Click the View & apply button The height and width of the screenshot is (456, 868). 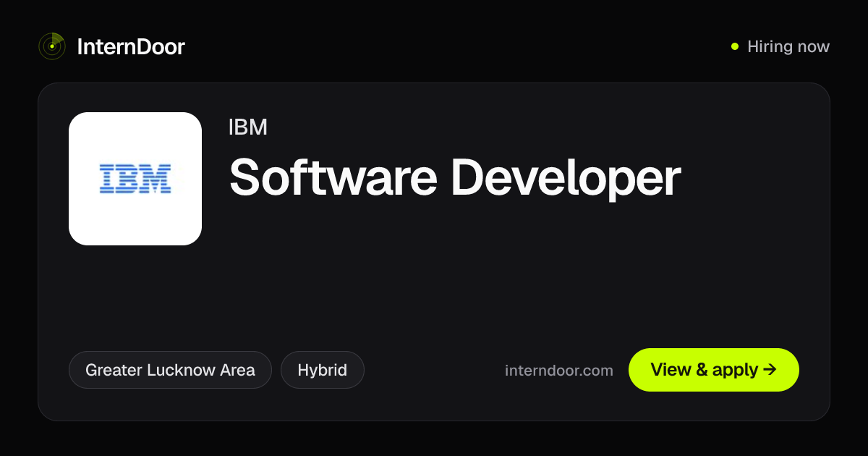point(714,370)
